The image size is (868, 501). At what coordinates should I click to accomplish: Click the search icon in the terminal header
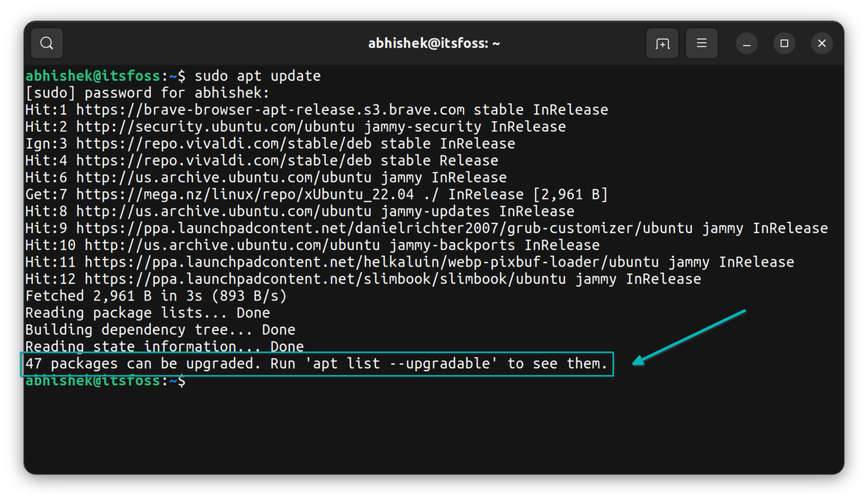point(46,43)
